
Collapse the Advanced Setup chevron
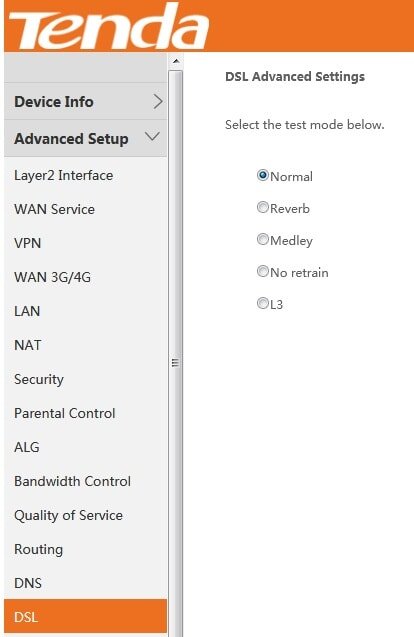tap(152, 136)
